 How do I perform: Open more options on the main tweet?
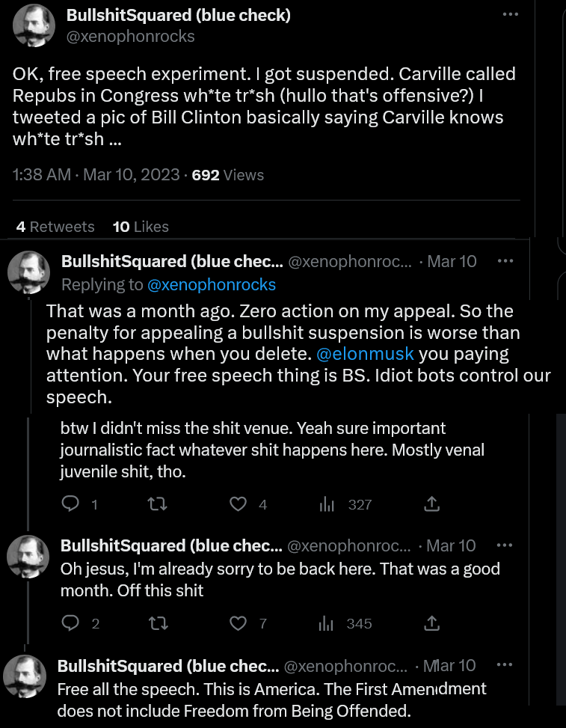click(511, 14)
